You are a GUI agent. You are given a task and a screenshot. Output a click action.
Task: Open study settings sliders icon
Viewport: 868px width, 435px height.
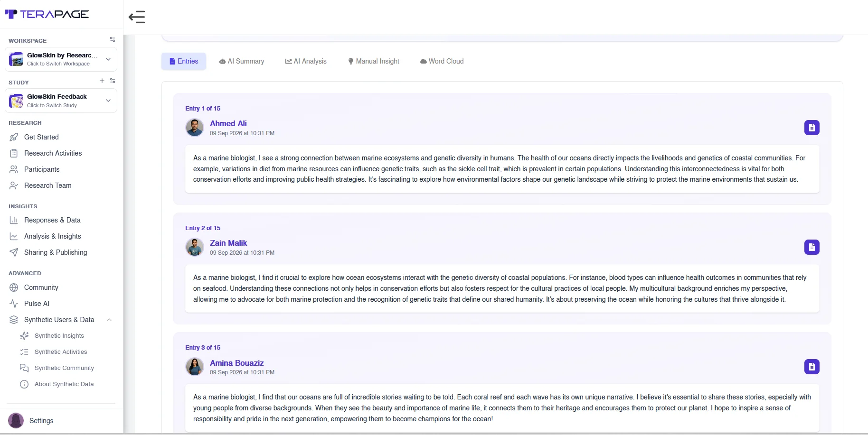pos(113,81)
